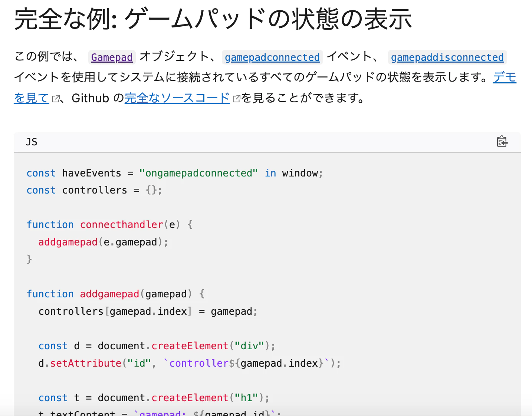Click 'function connecthandler(e) {' line
The image size is (532, 416).
[109, 225]
